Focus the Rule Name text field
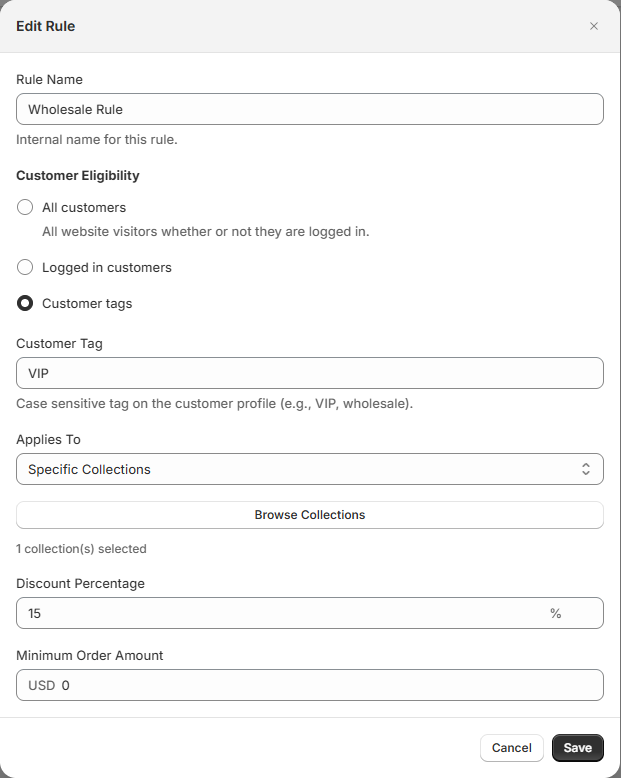The height and width of the screenshot is (778, 621). point(310,109)
